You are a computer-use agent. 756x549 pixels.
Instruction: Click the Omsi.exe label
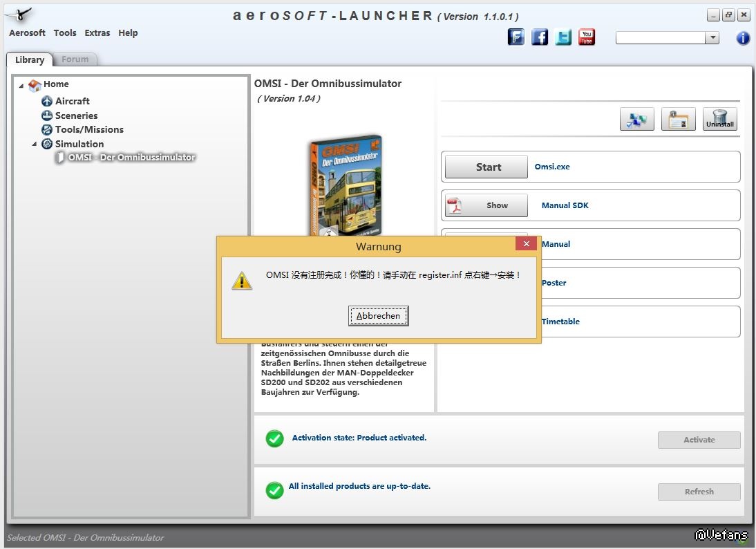[552, 167]
